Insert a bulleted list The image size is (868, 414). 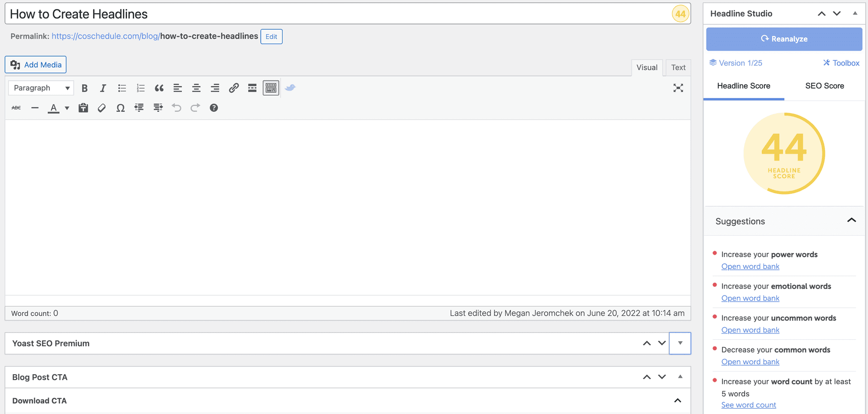122,88
